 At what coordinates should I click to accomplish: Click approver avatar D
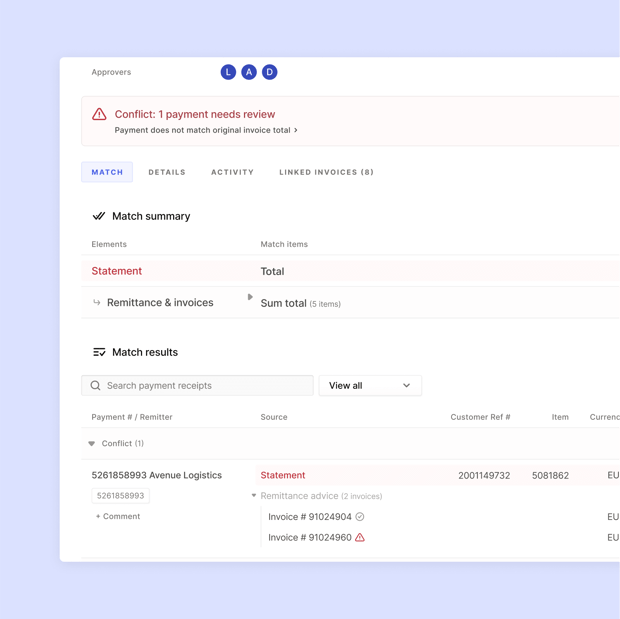(x=270, y=72)
